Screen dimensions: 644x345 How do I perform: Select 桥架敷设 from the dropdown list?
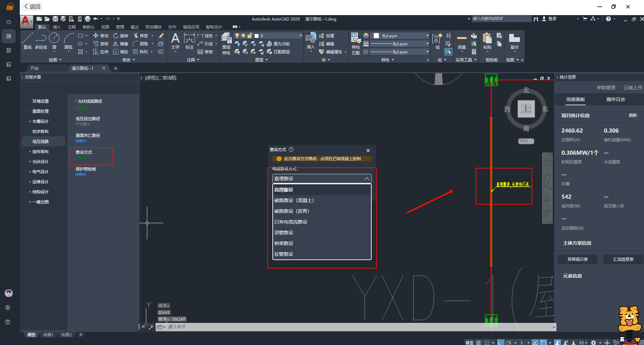(284, 243)
